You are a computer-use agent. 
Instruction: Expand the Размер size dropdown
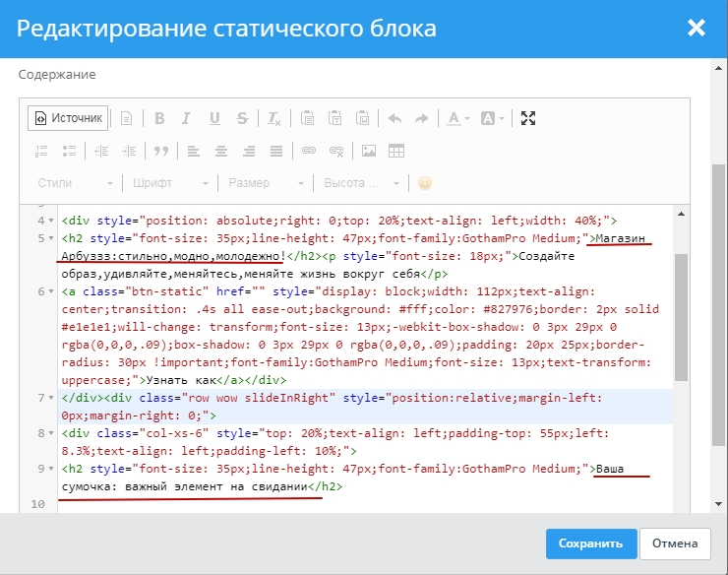coord(266,183)
